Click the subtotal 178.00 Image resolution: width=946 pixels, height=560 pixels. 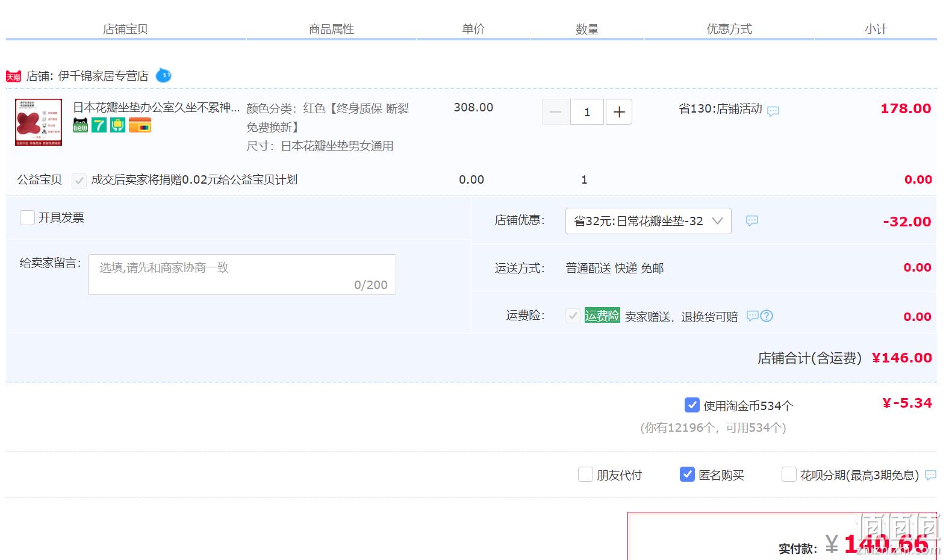tap(906, 108)
